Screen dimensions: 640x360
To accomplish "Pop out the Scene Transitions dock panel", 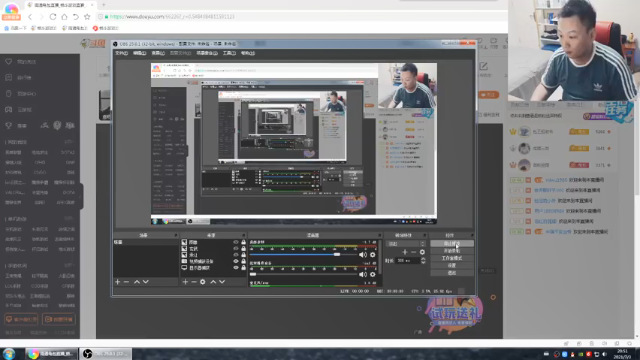I will [x=424, y=236].
